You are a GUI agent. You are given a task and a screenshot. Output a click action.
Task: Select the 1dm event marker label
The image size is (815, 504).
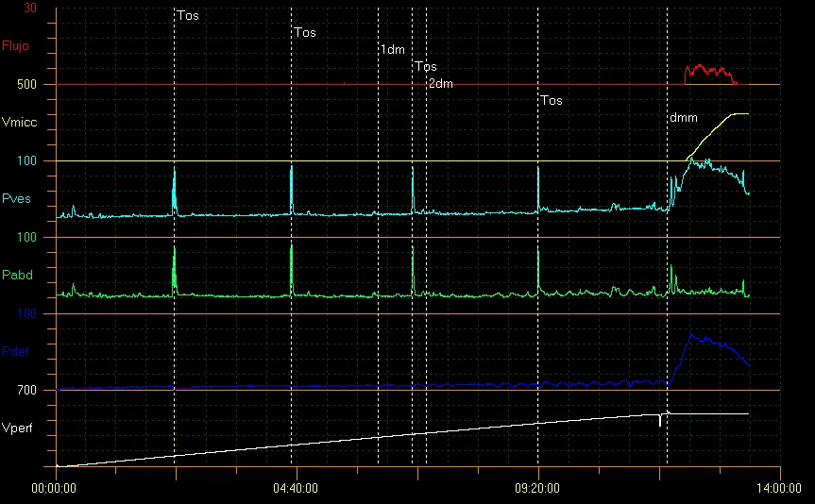pyautogui.click(x=393, y=49)
